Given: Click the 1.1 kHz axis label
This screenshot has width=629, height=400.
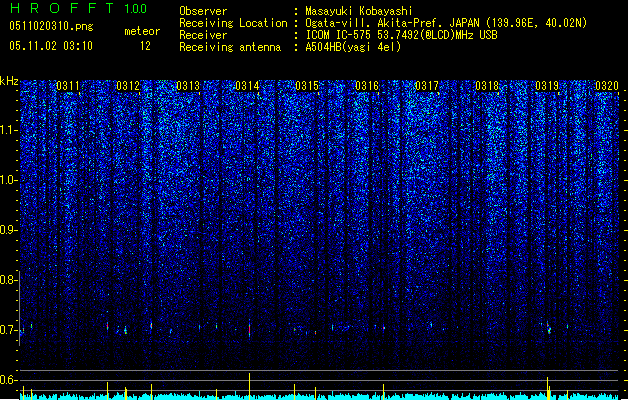Looking at the screenshot, I should [8, 130].
